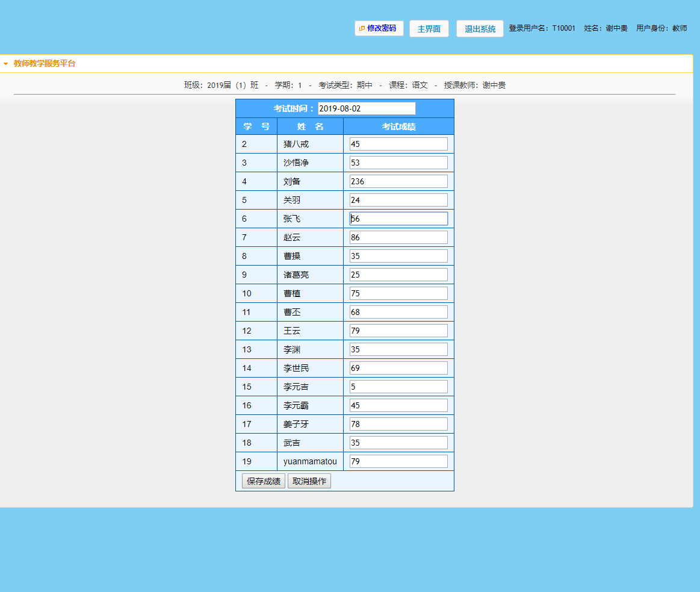Edit 诸葛亮's exam score field

[398, 275]
